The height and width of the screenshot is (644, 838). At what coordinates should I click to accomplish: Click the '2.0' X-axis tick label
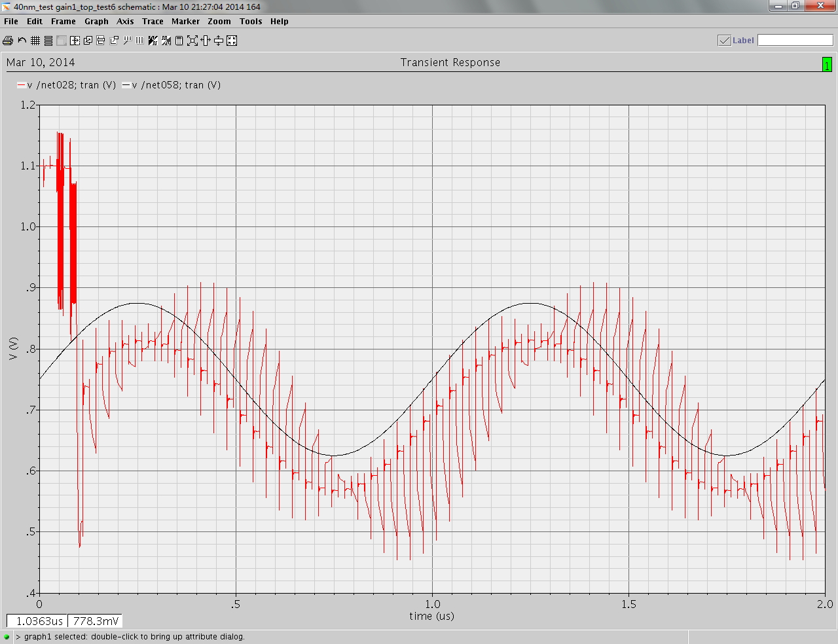tap(825, 605)
